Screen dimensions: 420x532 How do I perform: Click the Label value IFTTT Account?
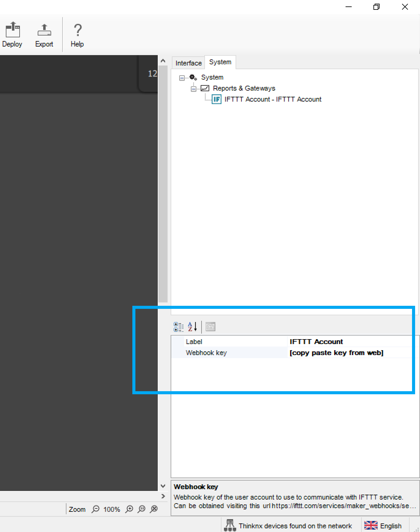349,342
